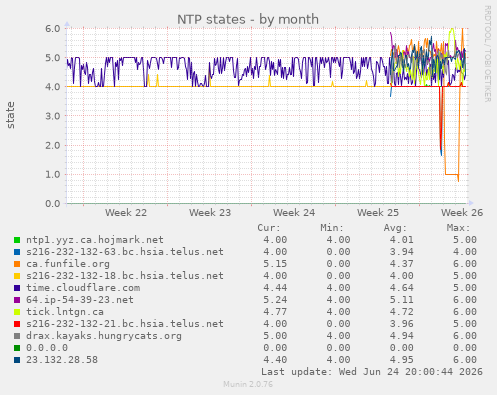Click the 1.0 y-axis tick label

(x=53, y=174)
